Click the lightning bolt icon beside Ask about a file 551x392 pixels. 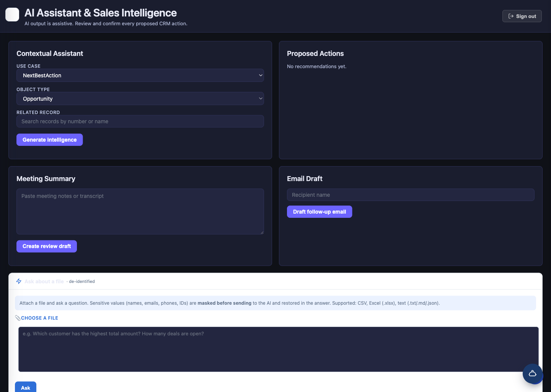click(x=19, y=281)
